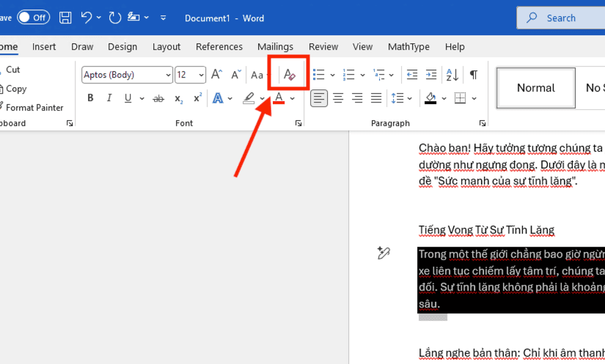Switch to the Draw tab
605x364 pixels.
[82, 47]
